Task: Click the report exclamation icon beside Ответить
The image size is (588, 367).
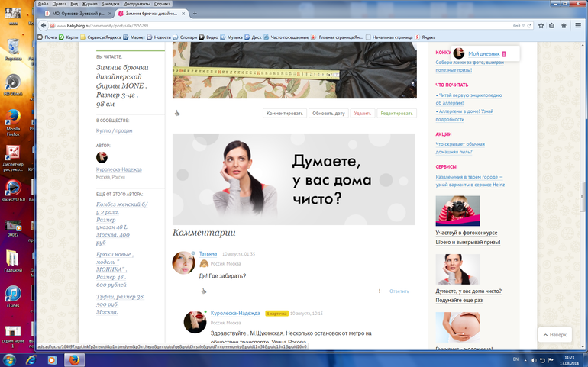Action: [379, 291]
